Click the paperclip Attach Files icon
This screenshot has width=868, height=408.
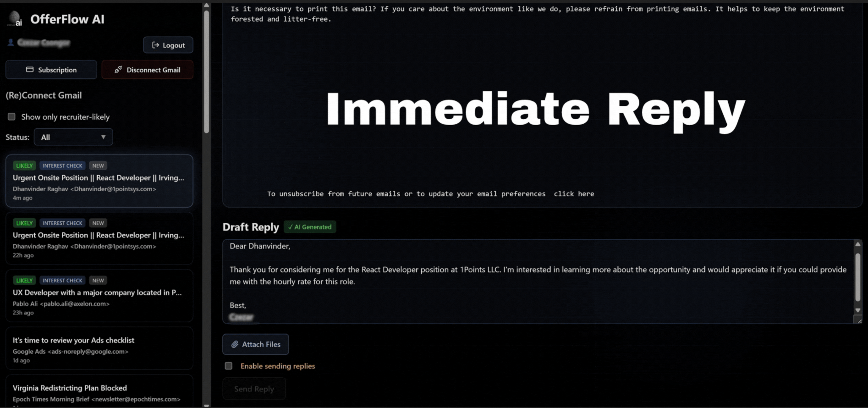(x=234, y=344)
